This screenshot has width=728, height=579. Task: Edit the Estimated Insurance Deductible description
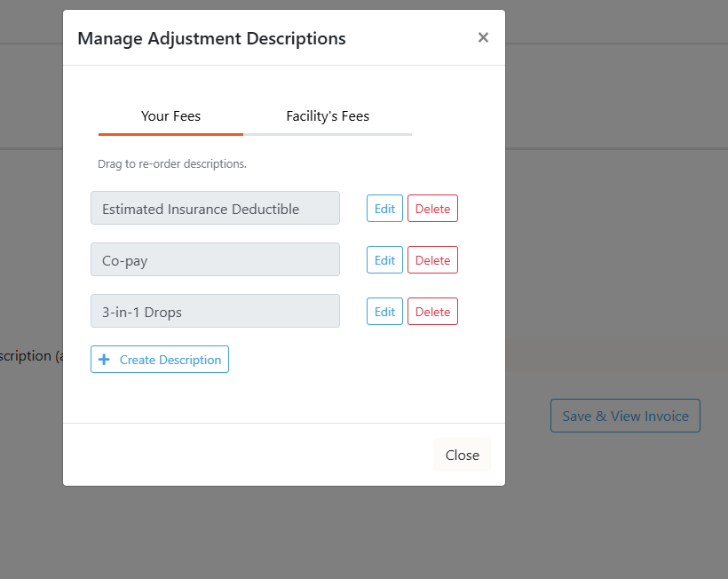point(384,209)
